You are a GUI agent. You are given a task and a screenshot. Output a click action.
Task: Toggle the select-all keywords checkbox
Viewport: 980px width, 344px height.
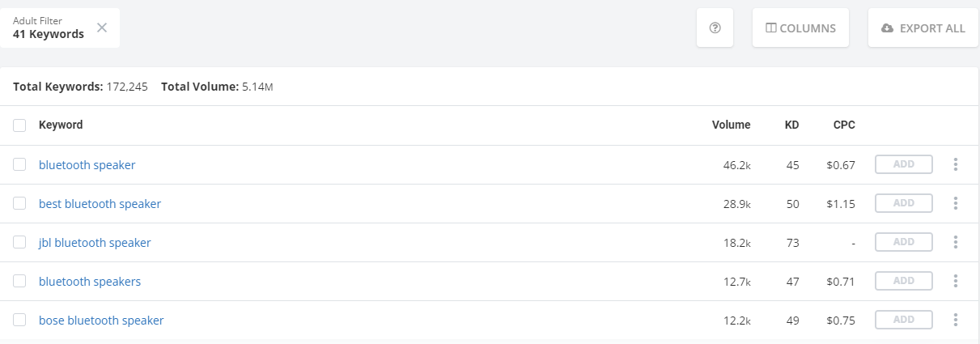pos(19,125)
